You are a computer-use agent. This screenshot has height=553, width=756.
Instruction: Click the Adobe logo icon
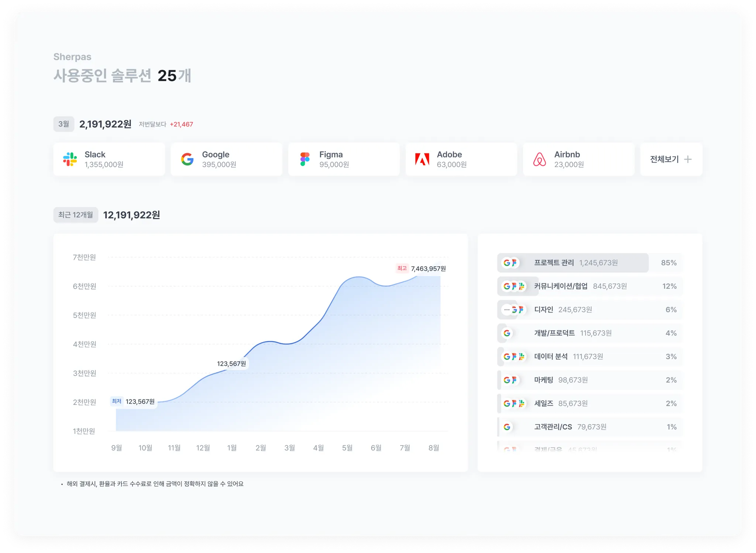click(422, 159)
